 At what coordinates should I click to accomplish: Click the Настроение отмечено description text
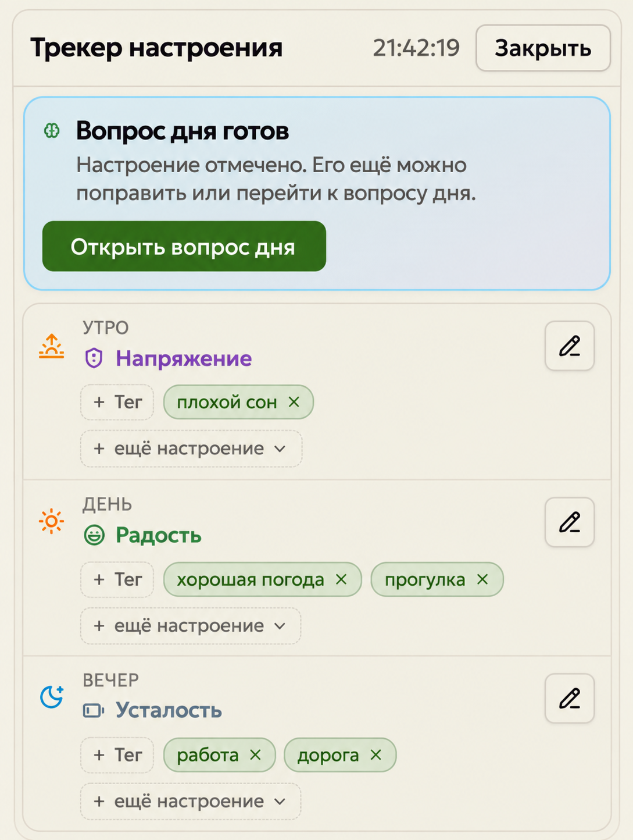point(276,179)
